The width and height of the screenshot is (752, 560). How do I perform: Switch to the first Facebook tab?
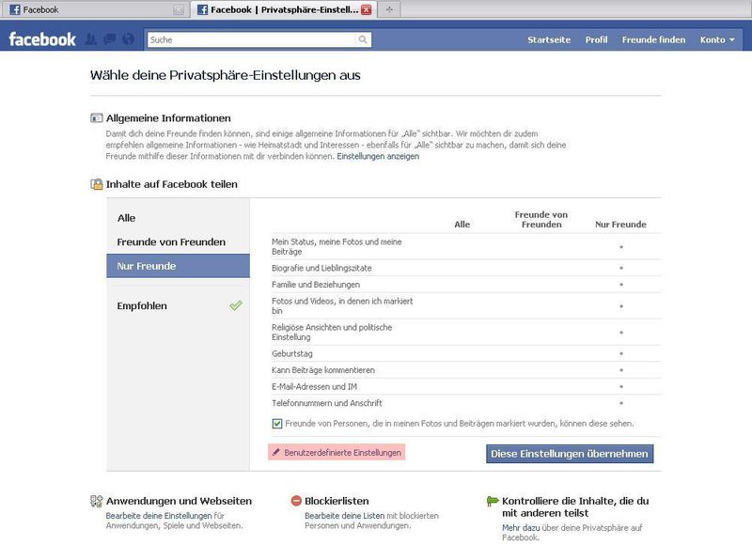click(x=94, y=9)
